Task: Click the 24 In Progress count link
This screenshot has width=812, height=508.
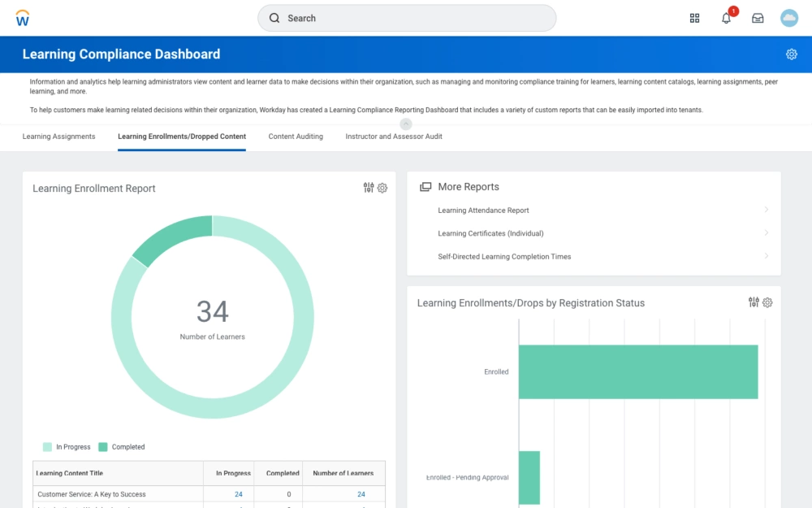Action: click(x=239, y=494)
